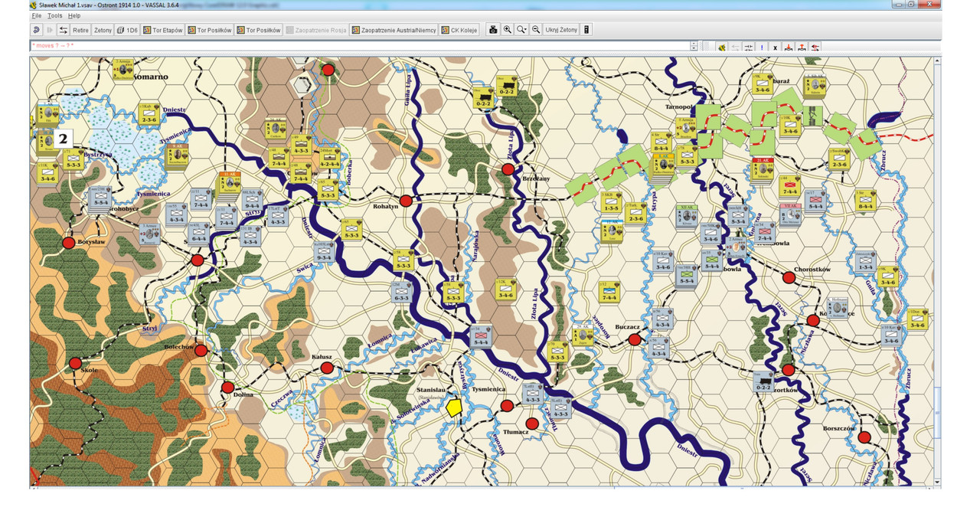Click the red town dot at Borszczów
This screenshot has width=980, height=530.
(864, 437)
